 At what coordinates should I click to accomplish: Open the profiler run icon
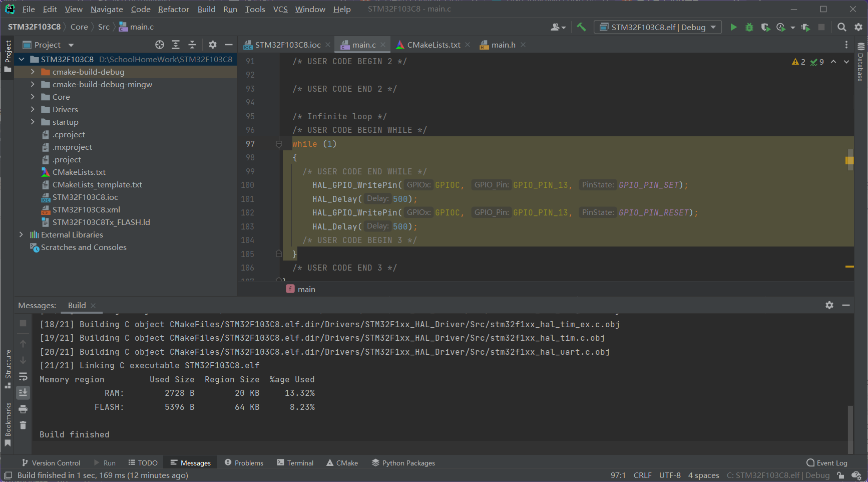(x=781, y=27)
